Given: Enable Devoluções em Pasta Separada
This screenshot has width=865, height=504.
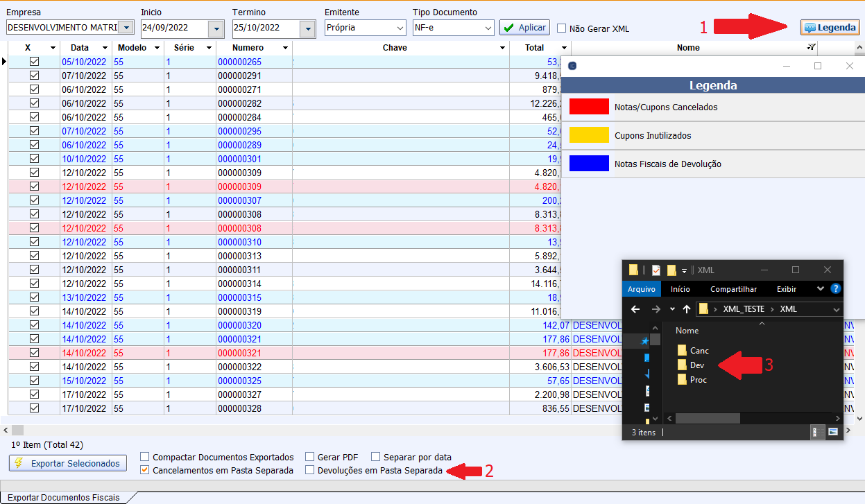Looking at the screenshot, I should [x=310, y=471].
